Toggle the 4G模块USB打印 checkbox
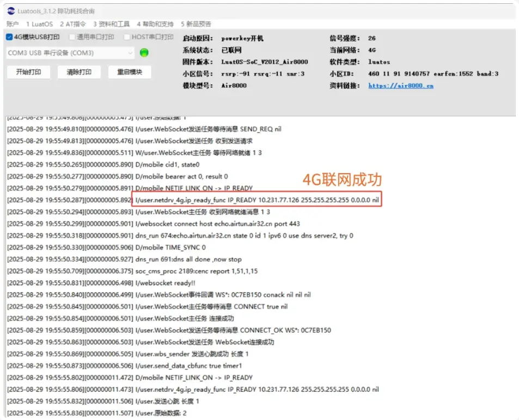 (9, 36)
